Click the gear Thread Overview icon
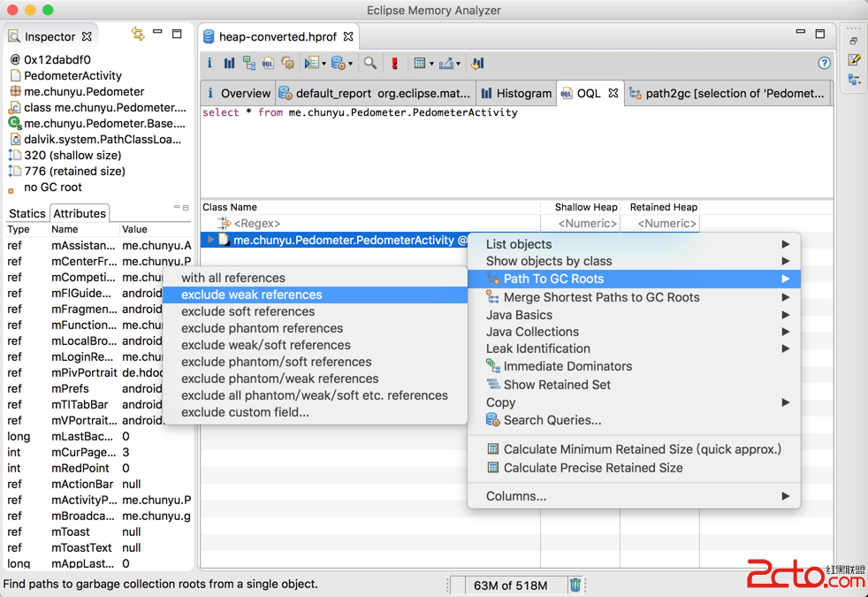This screenshot has height=597, width=868. [x=287, y=64]
